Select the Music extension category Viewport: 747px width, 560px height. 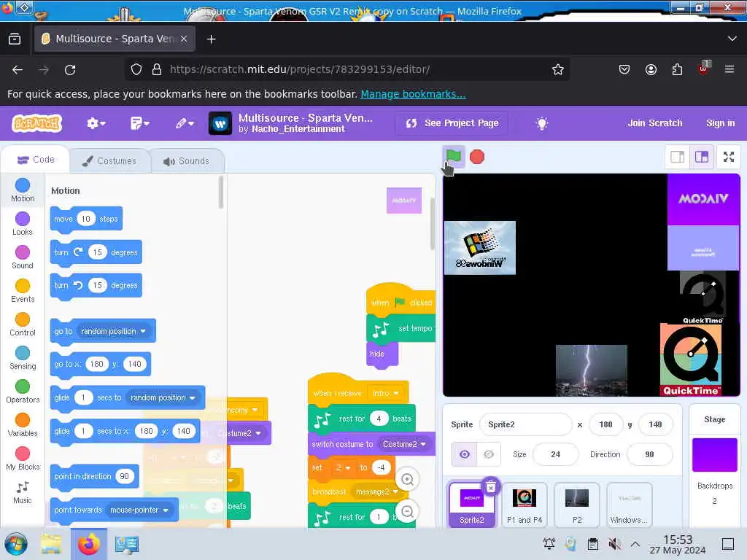pyautogui.click(x=23, y=492)
